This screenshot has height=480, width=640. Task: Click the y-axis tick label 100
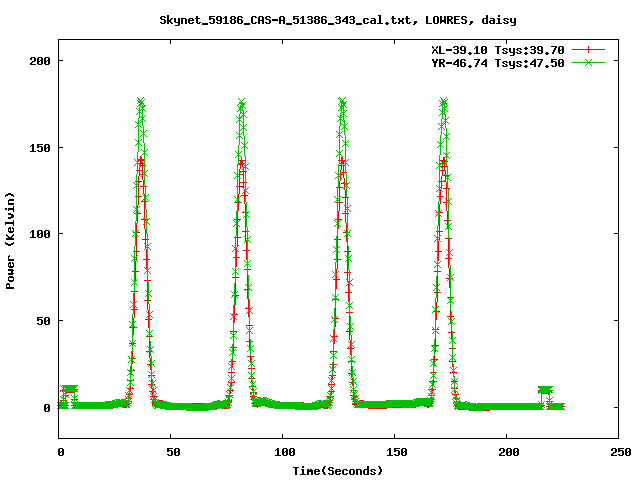[40, 234]
